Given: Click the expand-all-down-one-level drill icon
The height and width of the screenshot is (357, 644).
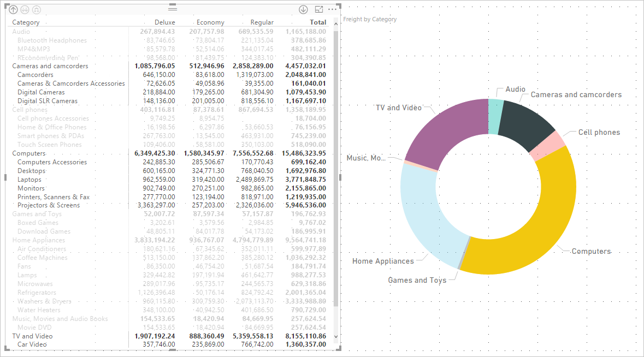Looking at the screenshot, I should (36, 9).
